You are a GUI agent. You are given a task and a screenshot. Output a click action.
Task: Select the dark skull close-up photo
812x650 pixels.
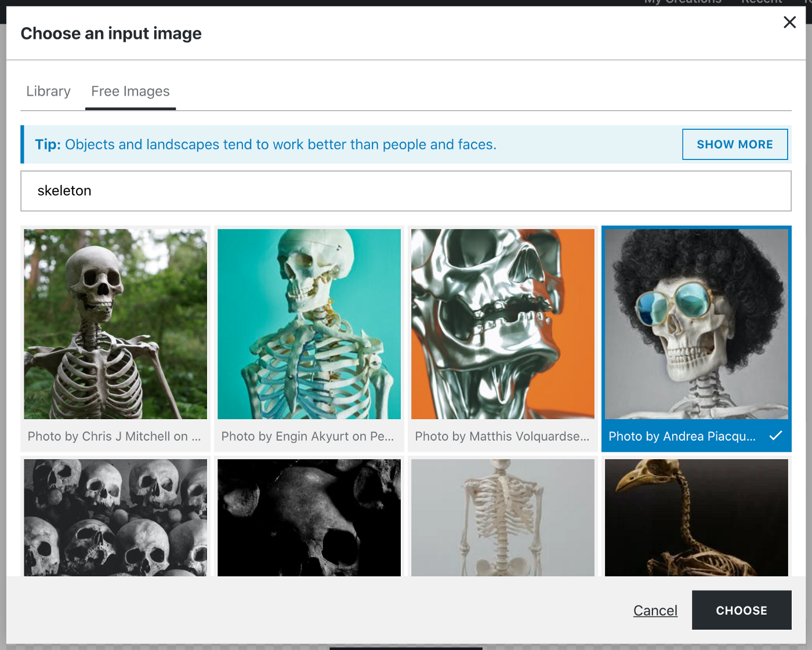click(x=309, y=518)
